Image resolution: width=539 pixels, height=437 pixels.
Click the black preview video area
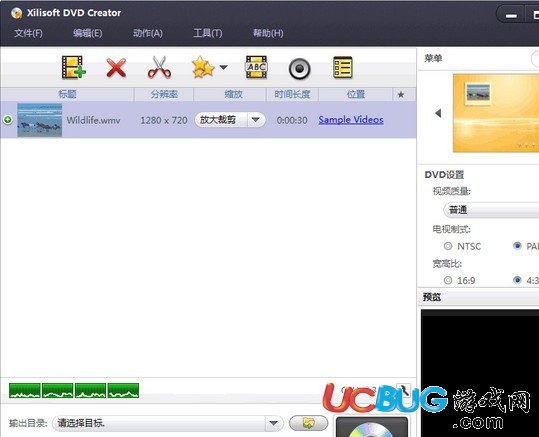click(480, 373)
